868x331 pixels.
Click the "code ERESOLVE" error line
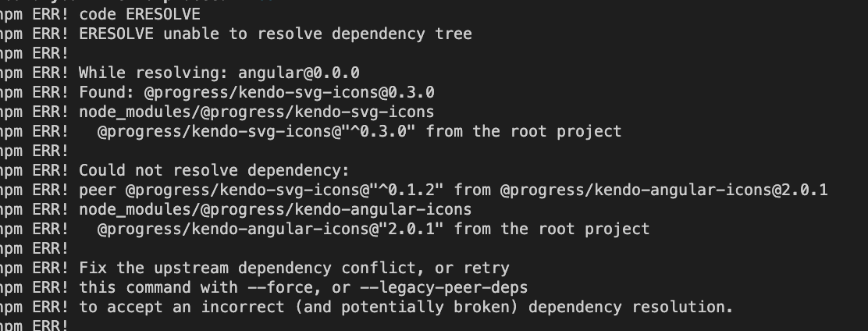coord(139,14)
